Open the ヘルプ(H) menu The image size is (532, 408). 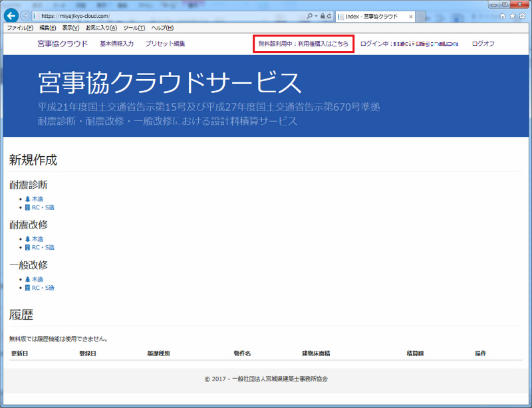point(162,28)
